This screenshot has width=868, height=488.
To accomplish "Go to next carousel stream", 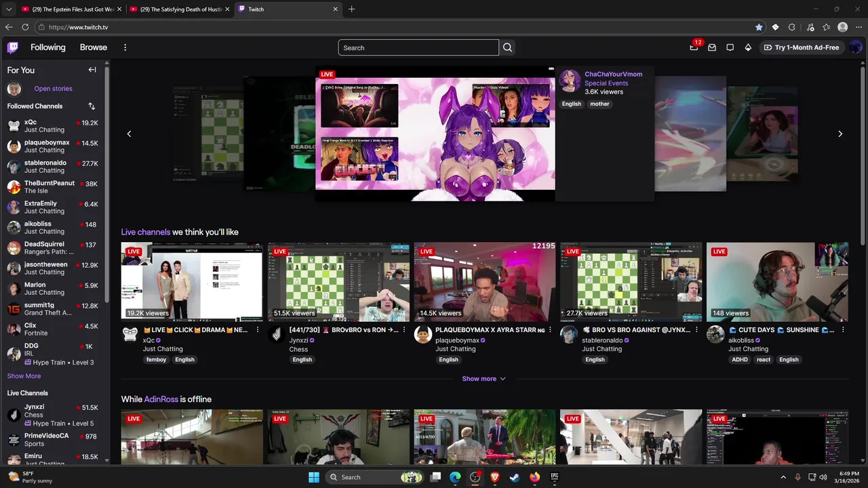I will pos(840,134).
